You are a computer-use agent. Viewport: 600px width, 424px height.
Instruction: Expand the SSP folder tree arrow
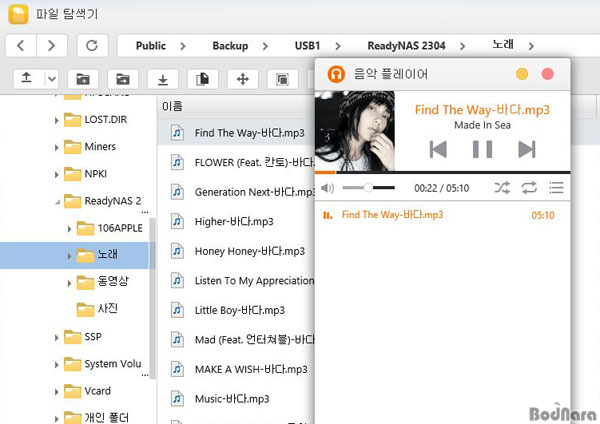point(57,338)
